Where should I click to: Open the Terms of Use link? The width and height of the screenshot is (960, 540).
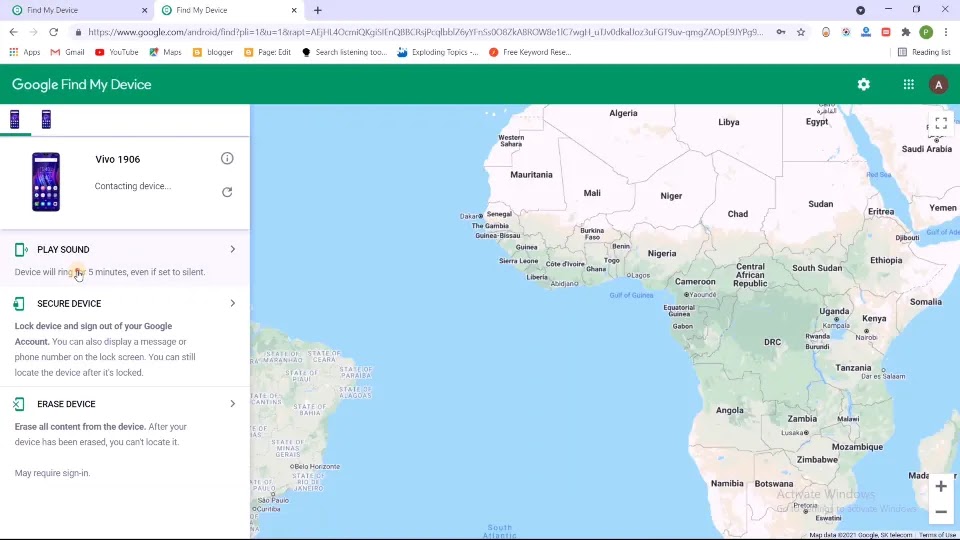pyautogui.click(x=937, y=535)
